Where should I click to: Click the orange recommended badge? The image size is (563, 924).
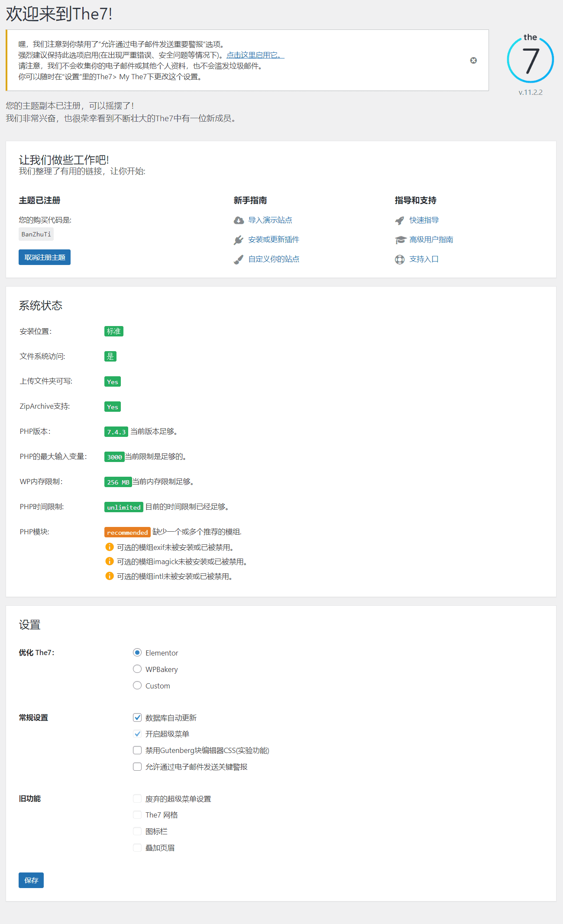127,532
